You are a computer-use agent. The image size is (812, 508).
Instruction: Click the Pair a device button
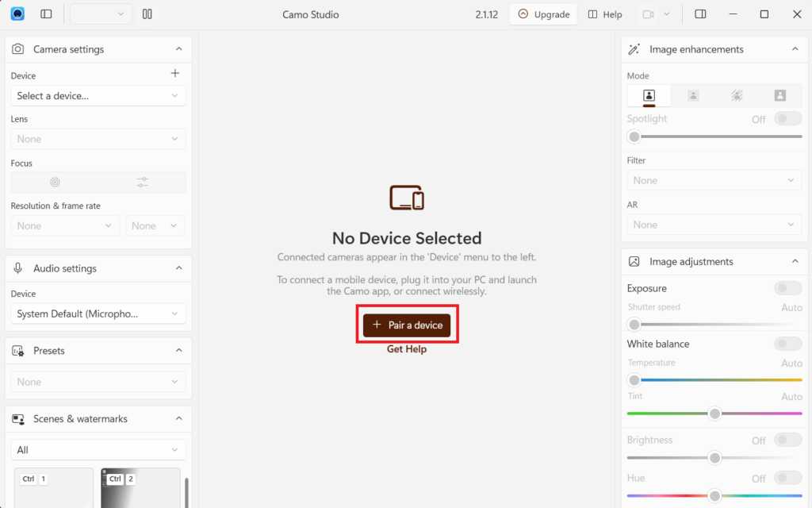click(x=407, y=325)
